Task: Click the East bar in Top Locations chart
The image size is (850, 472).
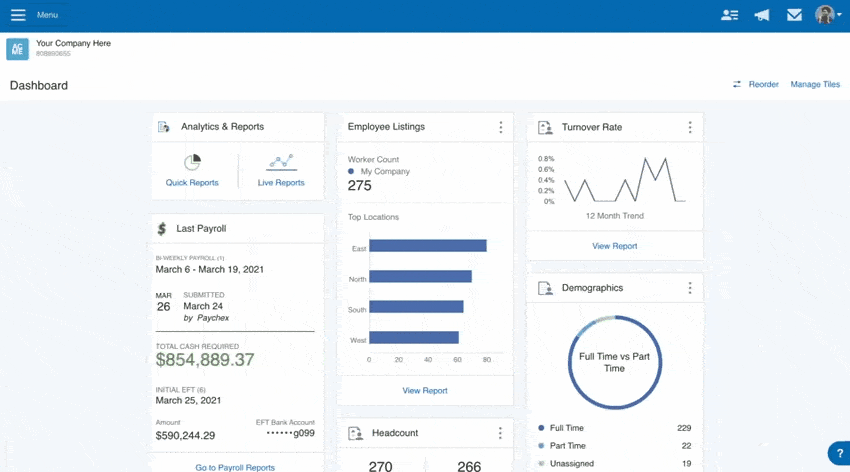Action: point(427,246)
